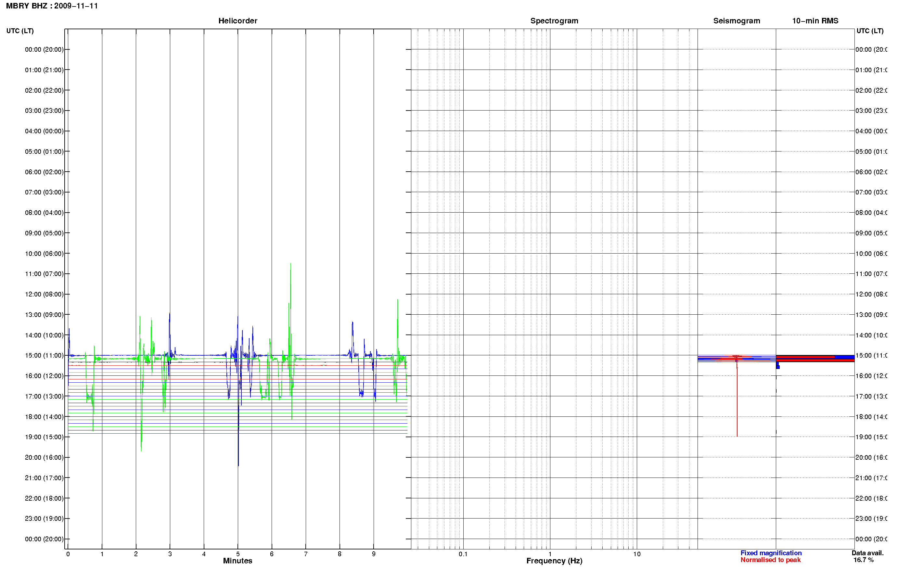
Task: Select the left 17:00 (13:00) time label
Action: tap(44, 396)
